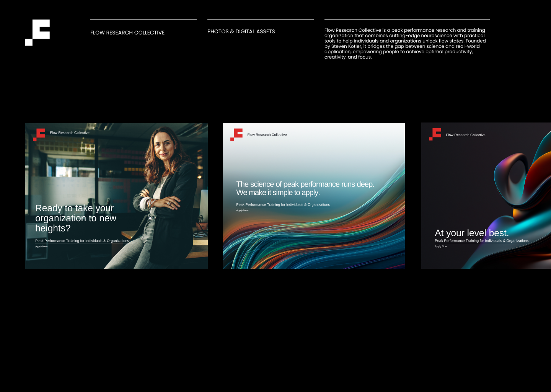Viewport: 551px width, 392px height.
Task: Follow Peak Performance Training link on portrait ad
Action: tap(82, 241)
